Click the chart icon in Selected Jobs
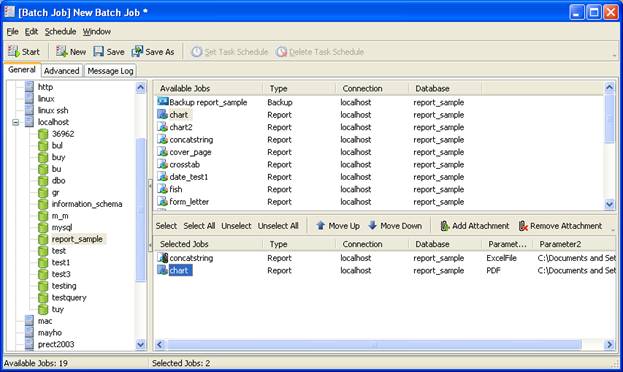Screen dimensions: 623x372 (x=163, y=270)
